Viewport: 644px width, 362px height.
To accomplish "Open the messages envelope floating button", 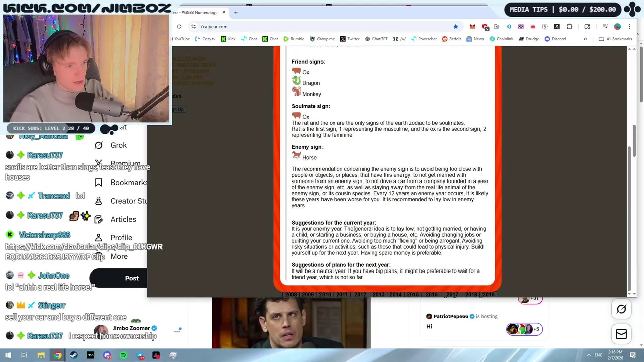I will pyautogui.click(x=621, y=334).
